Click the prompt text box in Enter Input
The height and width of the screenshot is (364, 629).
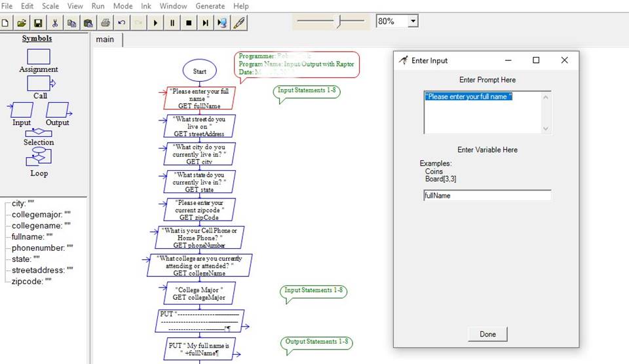487,112
